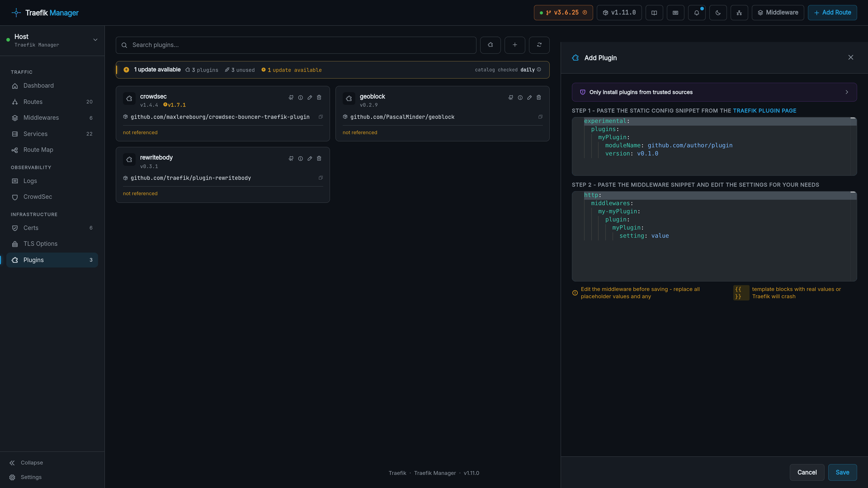868x488 pixels.
Task: Click crowdsec's not referenced label
Action: 140,133
